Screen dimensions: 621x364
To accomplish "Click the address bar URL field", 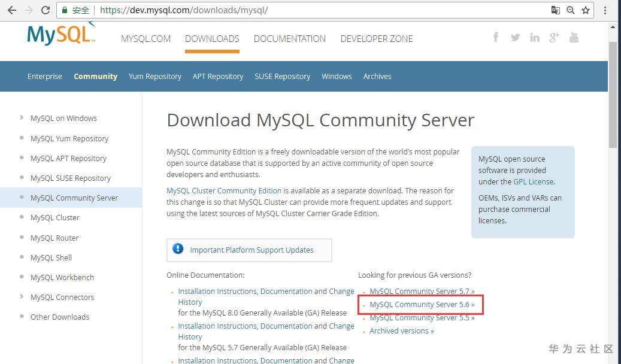I will 299,10.
